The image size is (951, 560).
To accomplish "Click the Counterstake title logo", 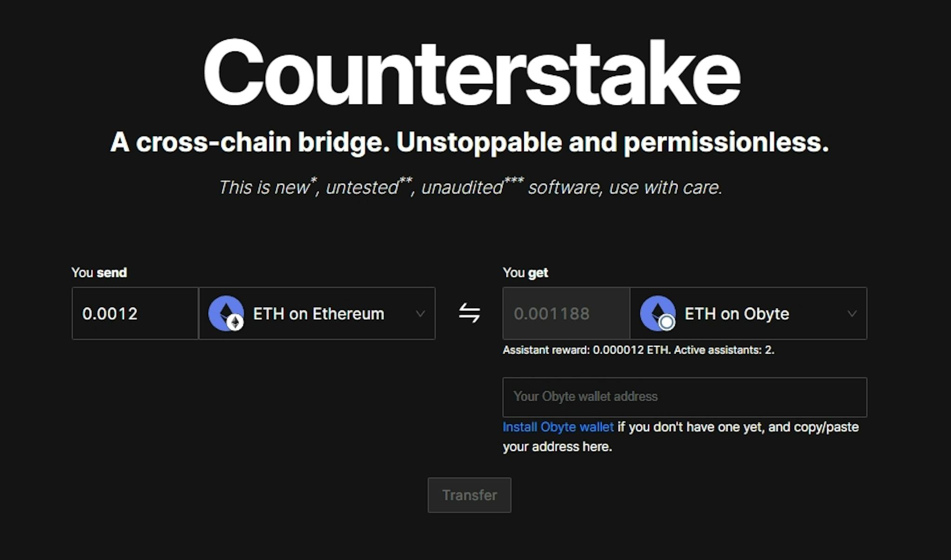I will coord(474,74).
